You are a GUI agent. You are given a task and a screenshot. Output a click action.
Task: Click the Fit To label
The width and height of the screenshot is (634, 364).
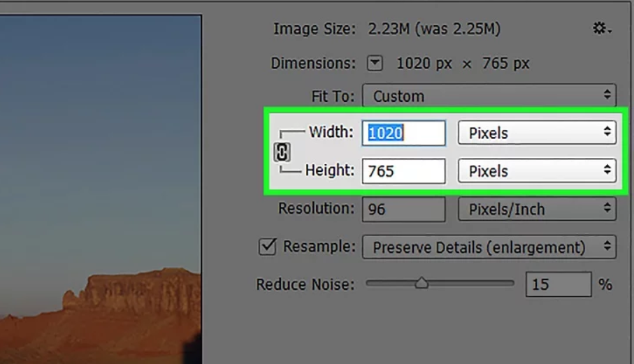333,96
